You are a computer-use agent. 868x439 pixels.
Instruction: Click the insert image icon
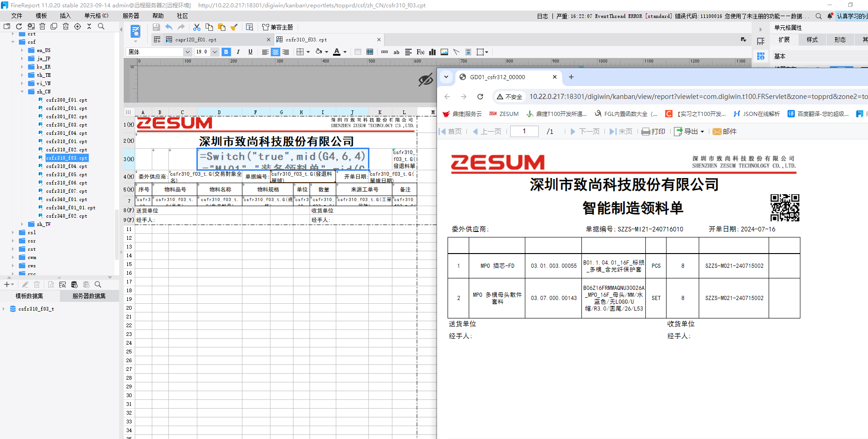[x=444, y=52]
